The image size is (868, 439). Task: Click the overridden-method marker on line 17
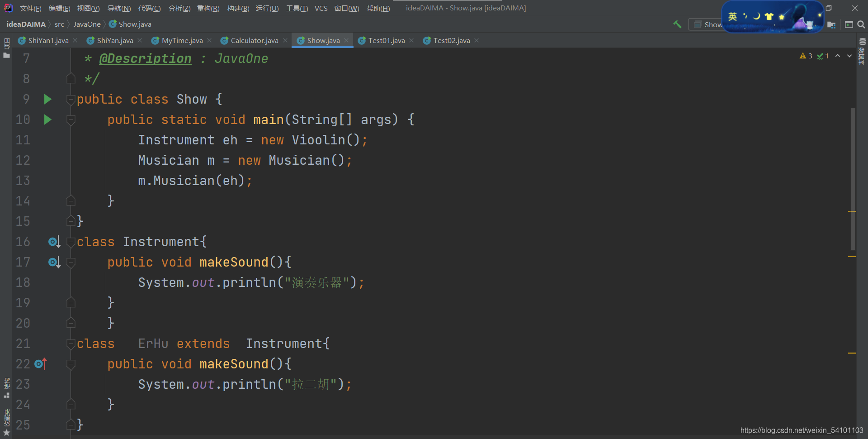pyautogui.click(x=54, y=262)
